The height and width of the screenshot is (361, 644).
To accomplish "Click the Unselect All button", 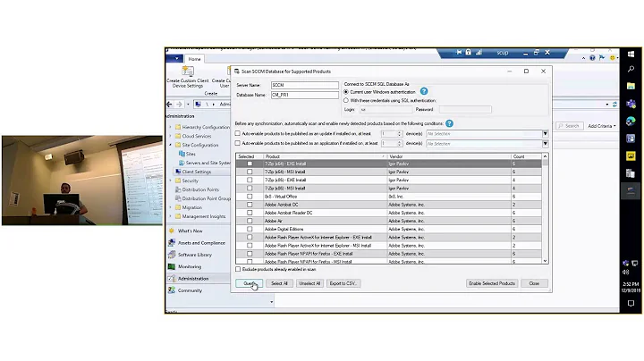I will [x=309, y=283].
